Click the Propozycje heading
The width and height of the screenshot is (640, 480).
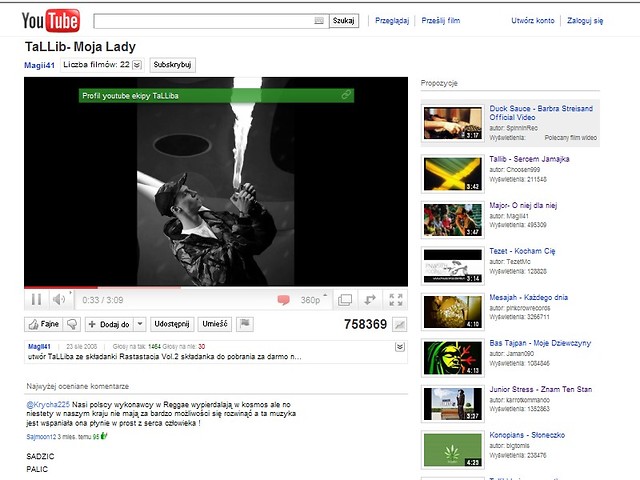(439, 83)
